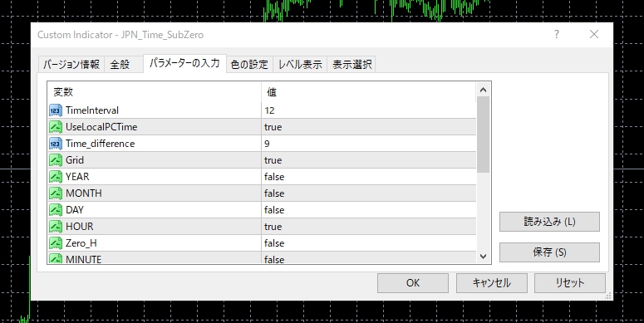This screenshot has width=644, height=323.
Task: Click the help question mark in title bar
Action: [x=557, y=35]
